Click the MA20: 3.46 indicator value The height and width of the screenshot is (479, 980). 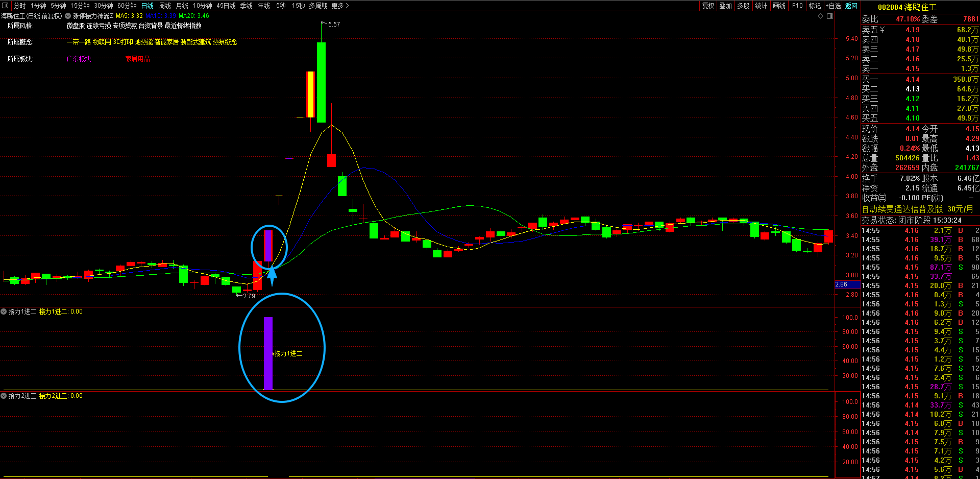click(194, 16)
